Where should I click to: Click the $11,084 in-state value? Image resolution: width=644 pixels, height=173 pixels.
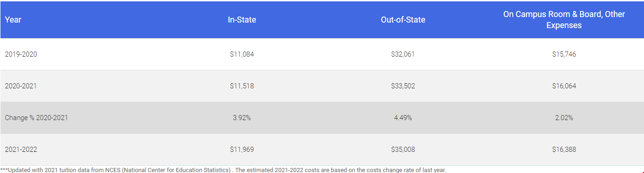tap(242, 54)
